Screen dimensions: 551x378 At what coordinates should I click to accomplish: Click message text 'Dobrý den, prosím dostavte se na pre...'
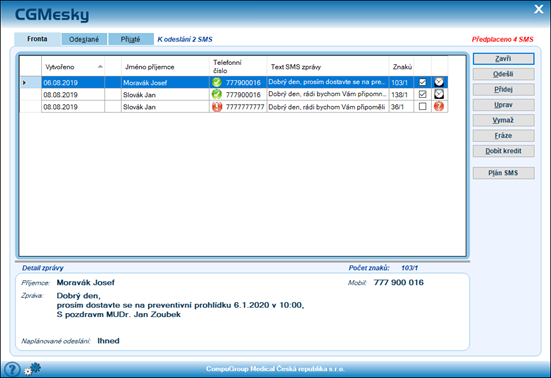click(327, 82)
